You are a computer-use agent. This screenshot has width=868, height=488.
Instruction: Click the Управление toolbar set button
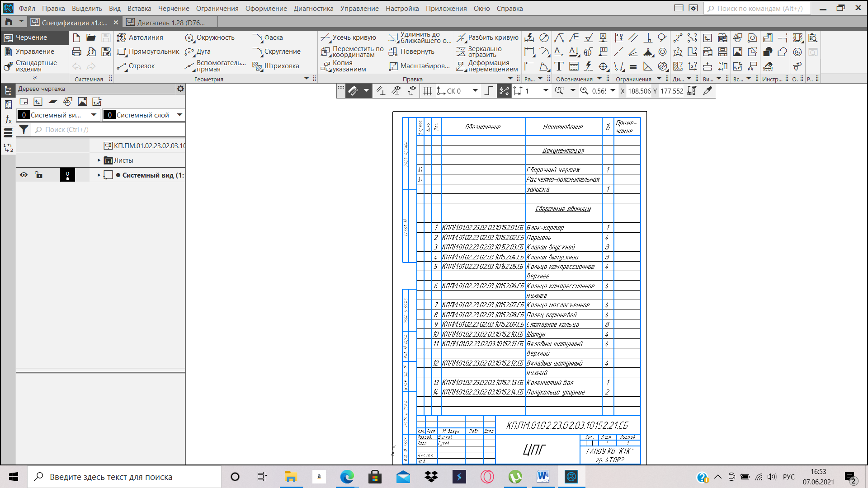coord(34,52)
